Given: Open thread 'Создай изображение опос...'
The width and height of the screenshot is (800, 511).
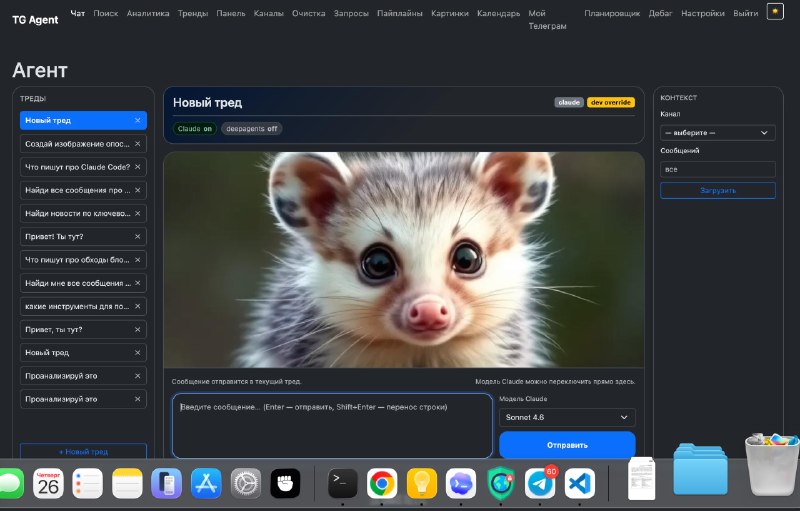Looking at the screenshot, I should click(x=78, y=144).
